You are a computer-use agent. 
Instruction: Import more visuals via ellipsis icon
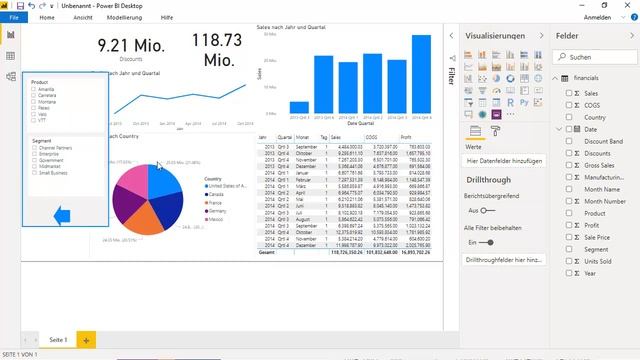coord(510,114)
